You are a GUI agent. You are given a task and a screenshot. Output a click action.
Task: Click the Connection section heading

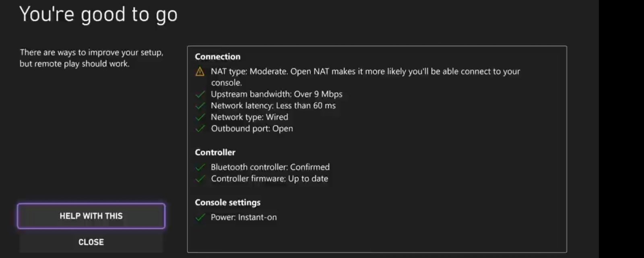coord(218,57)
